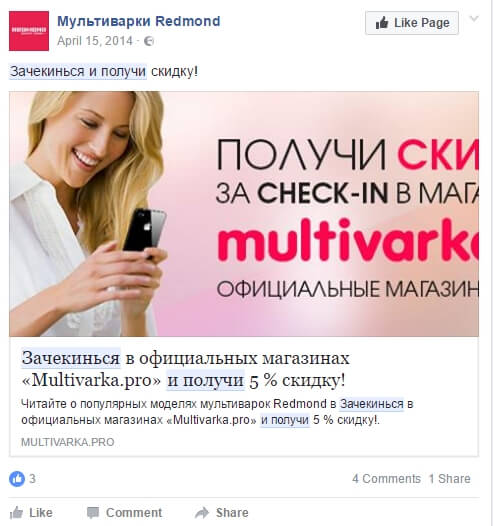
Task: Open the 4 Comments link
Action: 386,478
